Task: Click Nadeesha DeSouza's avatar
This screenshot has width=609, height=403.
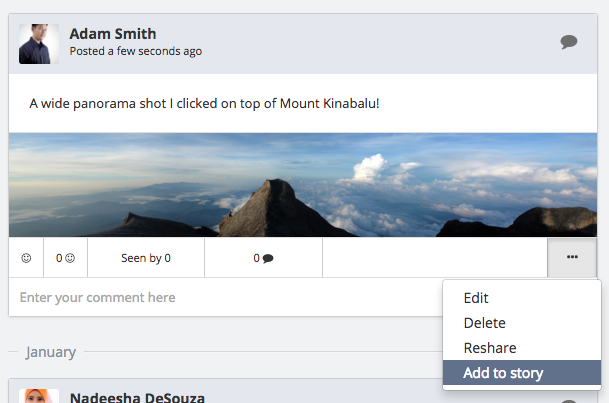Action: (39, 396)
